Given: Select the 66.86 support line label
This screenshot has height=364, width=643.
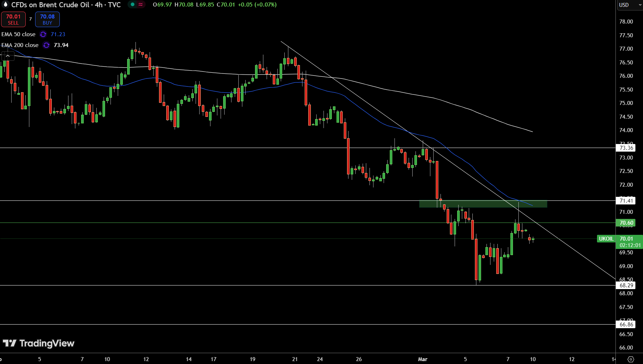Looking at the screenshot, I should [626, 325].
